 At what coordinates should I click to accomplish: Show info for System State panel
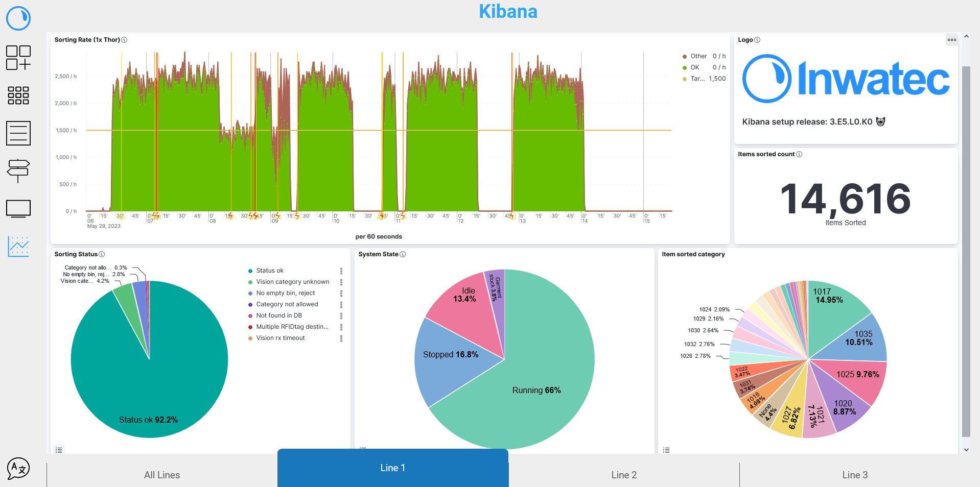(403, 254)
